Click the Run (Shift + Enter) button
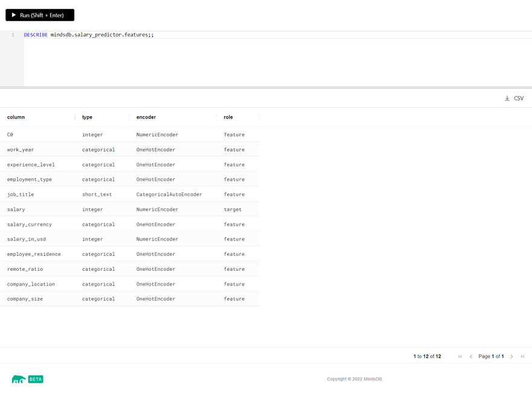 tap(40, 15)
